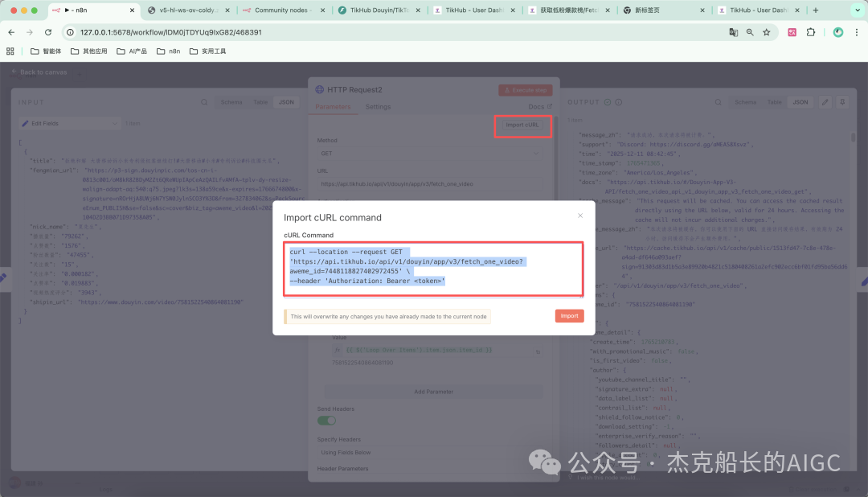Viewport: 868px width, 497px height.
Task: Click the overwrite warning notice text
Action: (x=388, y=316)
